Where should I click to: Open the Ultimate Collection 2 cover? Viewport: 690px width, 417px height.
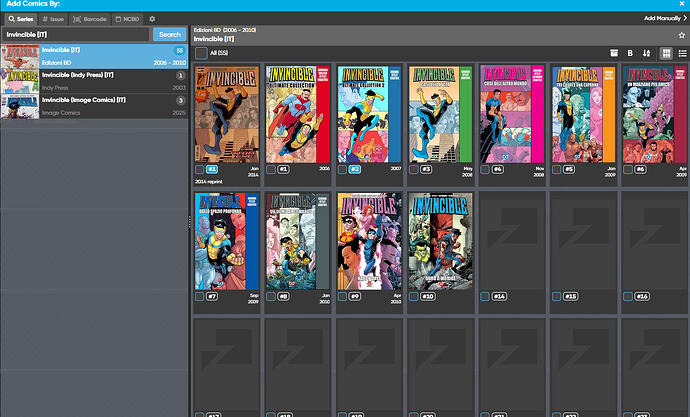click(x=369, y=114)
